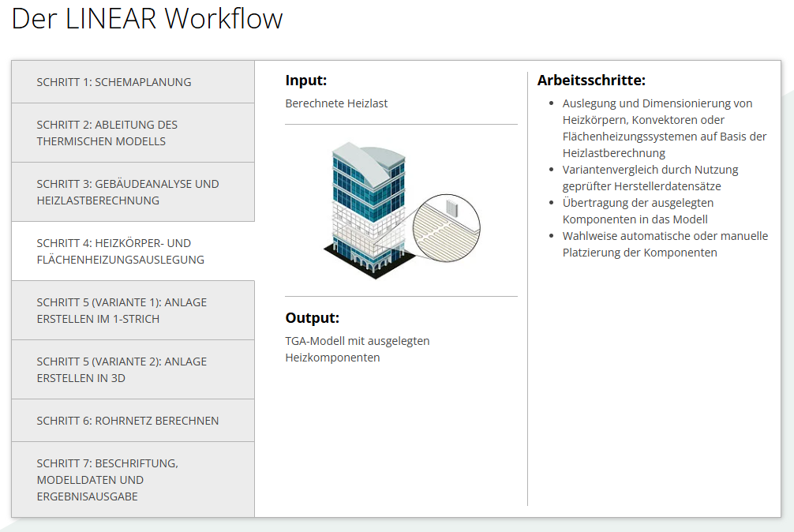Screen dimensions: 794x532
Task: Click the 'Übertragung der ausgelegten Komponenten' bullet
Action: coord(638,211)
